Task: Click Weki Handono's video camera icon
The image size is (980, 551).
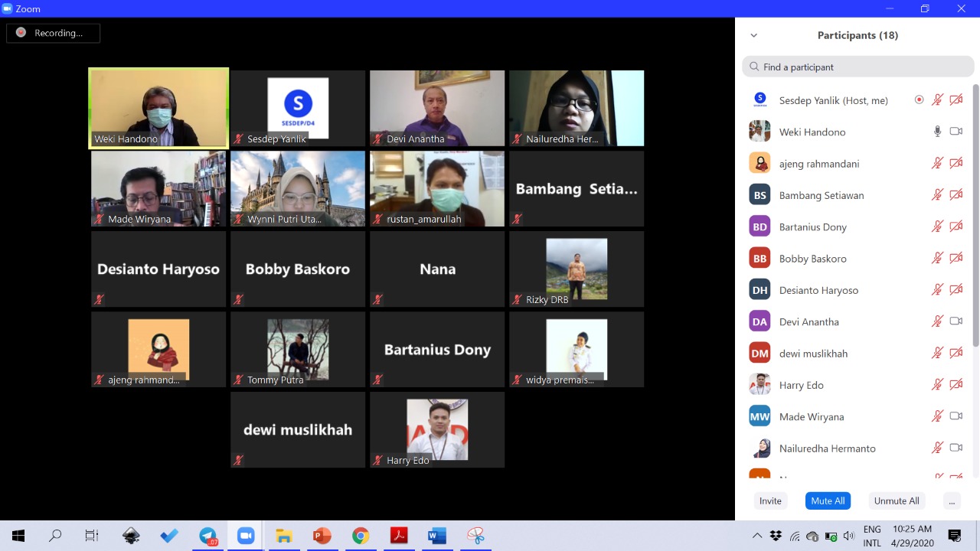Action: [955, 132]
